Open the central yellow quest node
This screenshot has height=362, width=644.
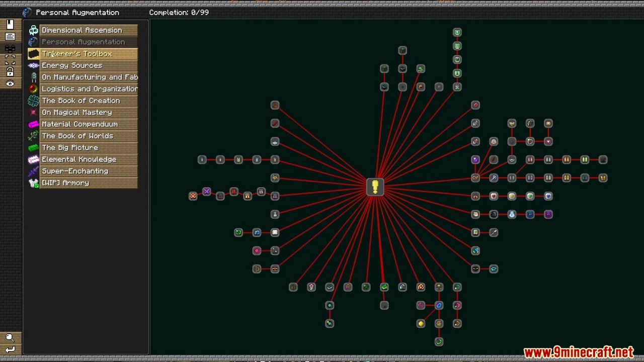pyautogui.click(x=375, y=187)
